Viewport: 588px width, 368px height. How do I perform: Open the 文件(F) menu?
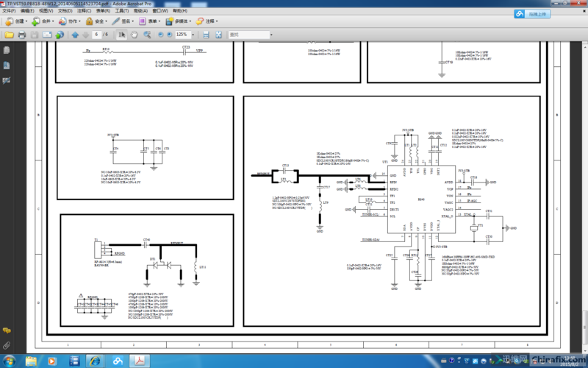coord(8,12)
